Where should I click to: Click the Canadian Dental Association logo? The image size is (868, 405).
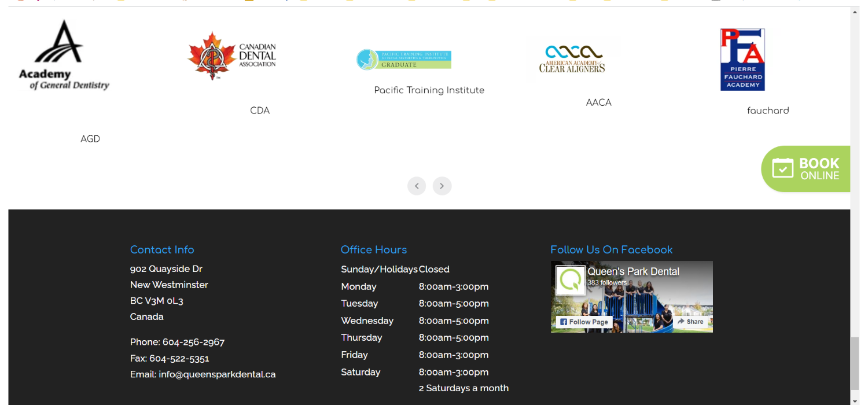point(232,56)
